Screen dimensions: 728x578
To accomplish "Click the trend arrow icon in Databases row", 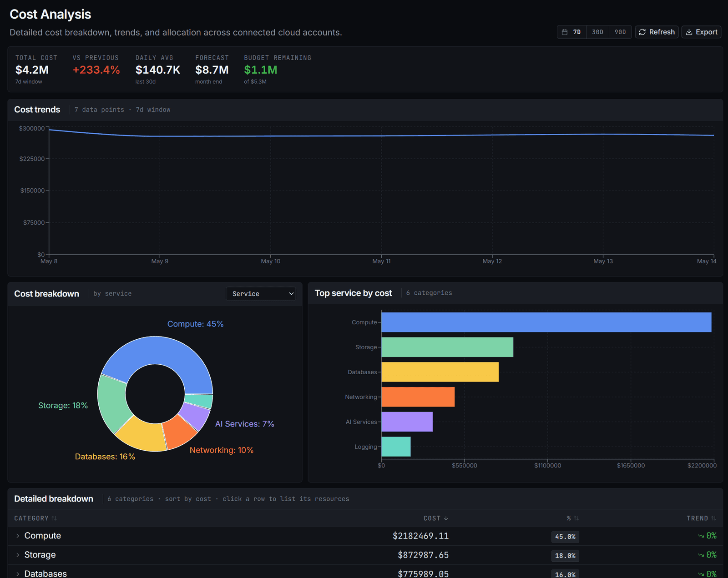I will (701, 574).
